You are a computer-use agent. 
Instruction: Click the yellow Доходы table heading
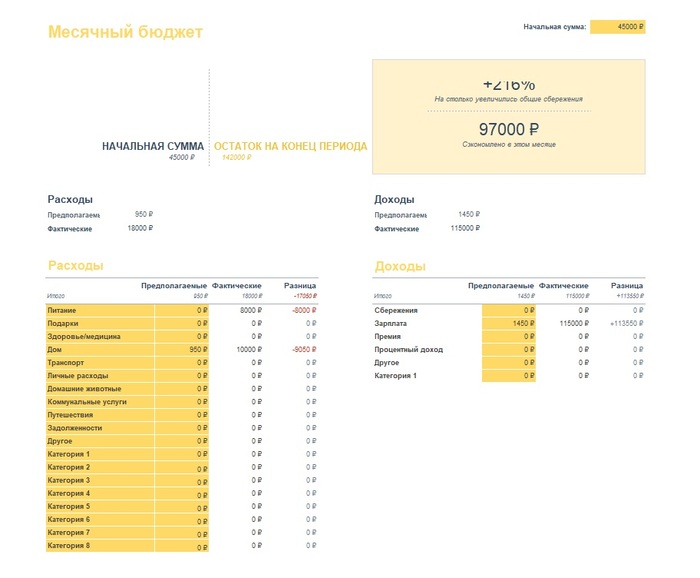tap(400, 266)
